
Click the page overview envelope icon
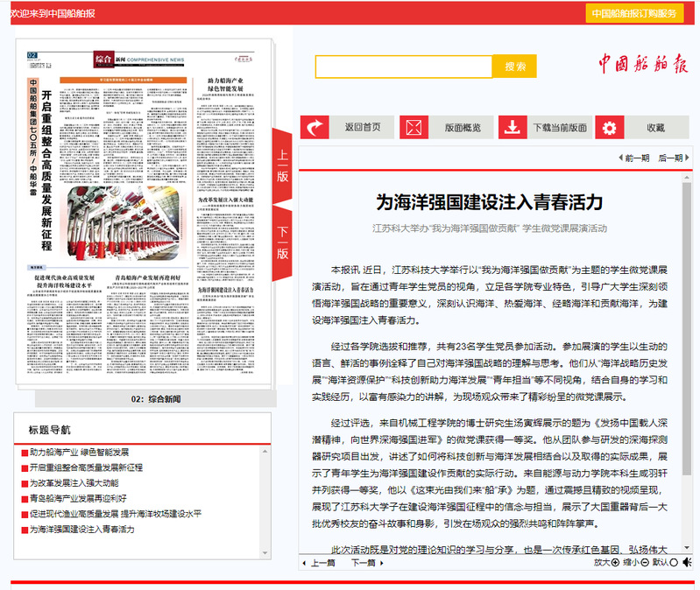point(414,127)
